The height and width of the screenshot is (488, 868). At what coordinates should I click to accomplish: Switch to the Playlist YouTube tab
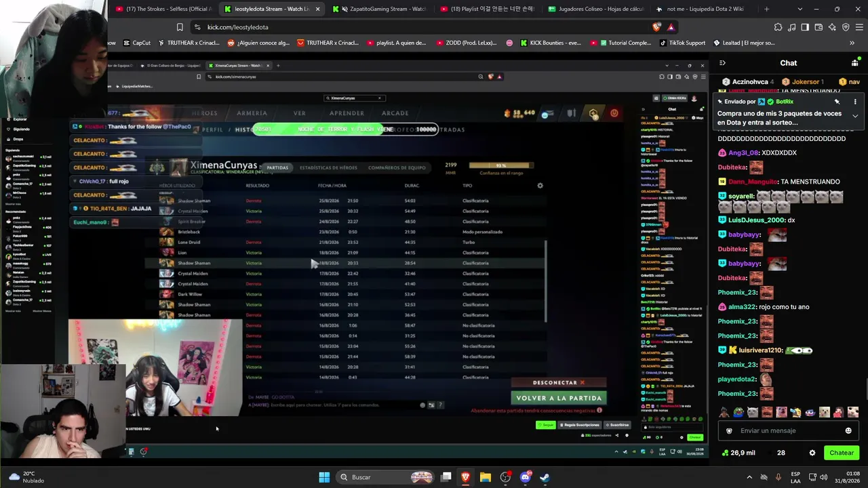click(x=488, y=9)
